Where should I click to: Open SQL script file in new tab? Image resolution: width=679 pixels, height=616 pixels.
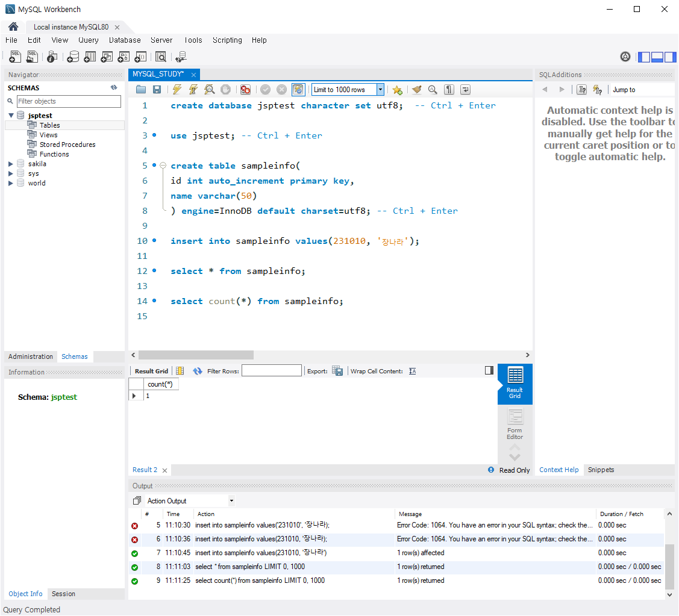[32, 57]
